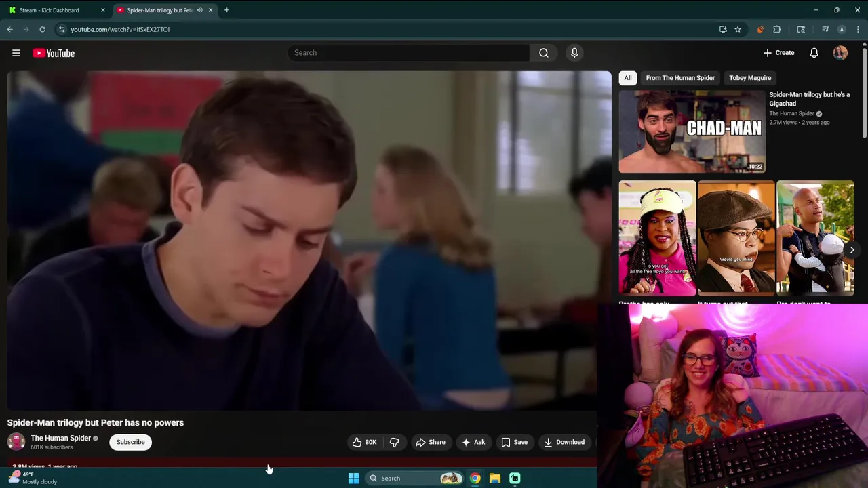Open the Short with the pink visor woman
868x488 pixels.
(657, 237)
